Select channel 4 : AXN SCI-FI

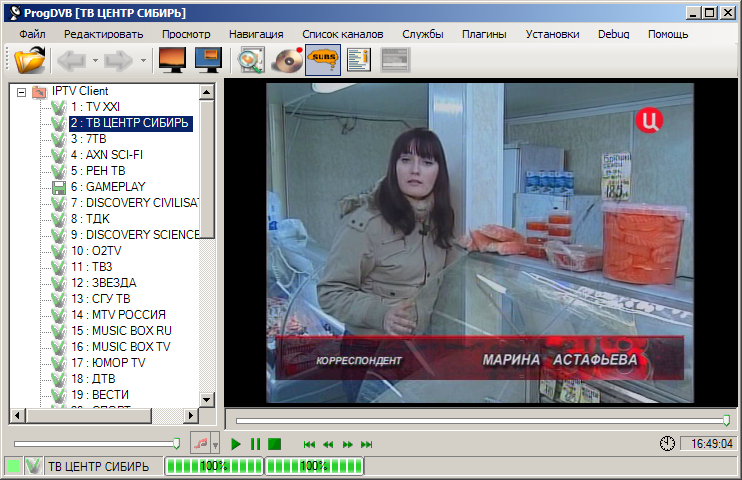point(106,155)
